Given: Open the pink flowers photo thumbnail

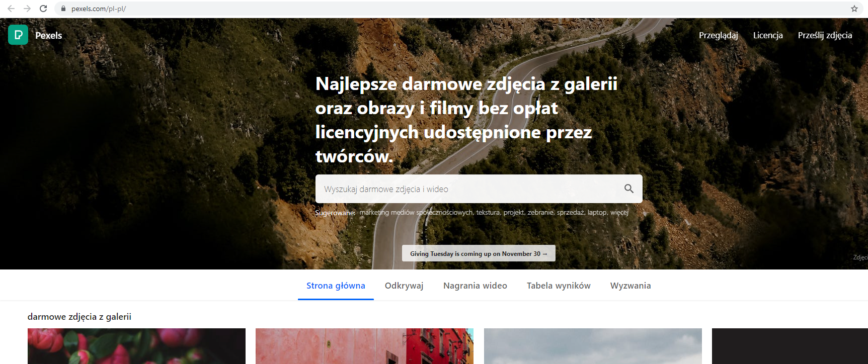Looking at the screenshot, I should click(x=136, y=346).
